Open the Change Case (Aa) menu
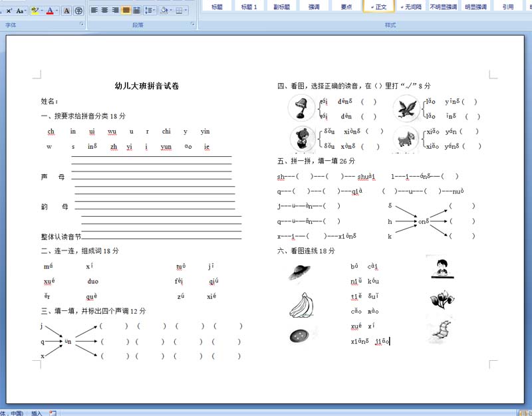 (21, 11)
